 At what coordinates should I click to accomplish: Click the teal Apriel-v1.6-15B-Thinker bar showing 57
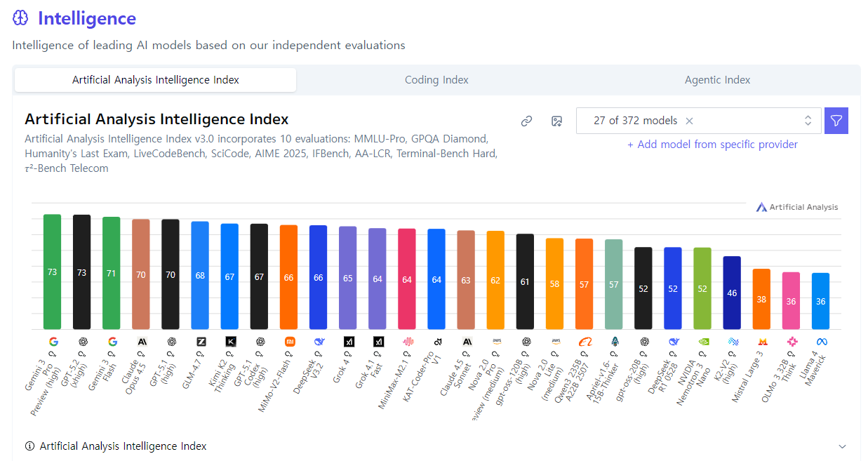[x=614, y=284]
